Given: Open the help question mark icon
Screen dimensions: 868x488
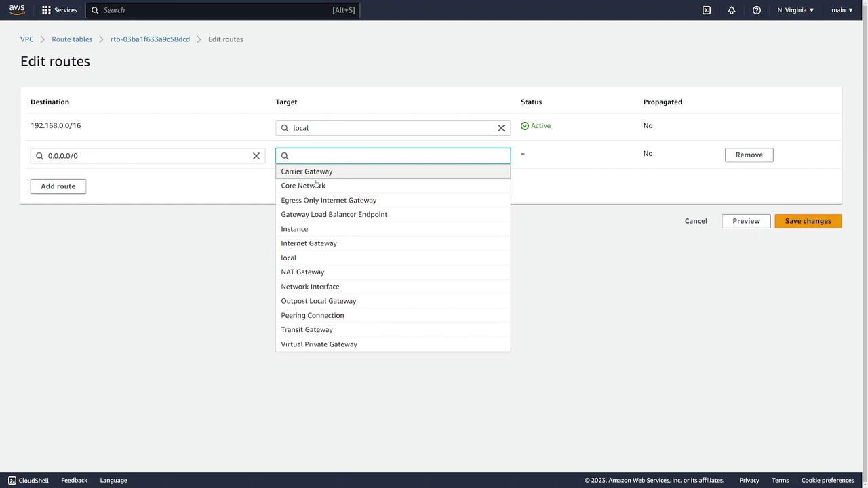Looking at the screenshot, I should click(756, 10).
